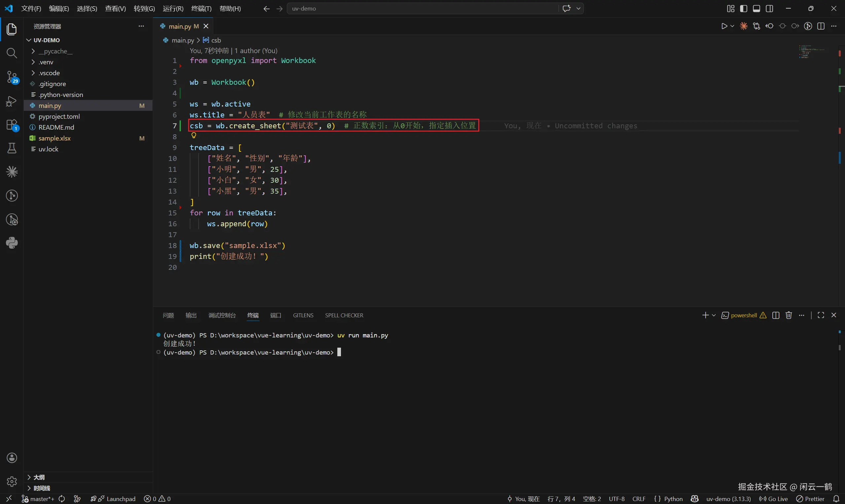This screenshot has height=504, width=845.
Task: Open Source Control view with 29 badge
Action: [12, 77]
